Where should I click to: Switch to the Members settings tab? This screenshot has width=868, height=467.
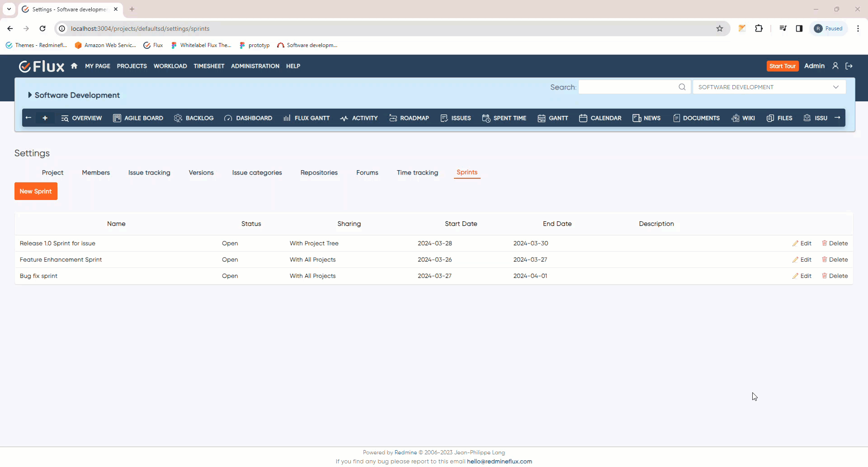coord(96,173)
